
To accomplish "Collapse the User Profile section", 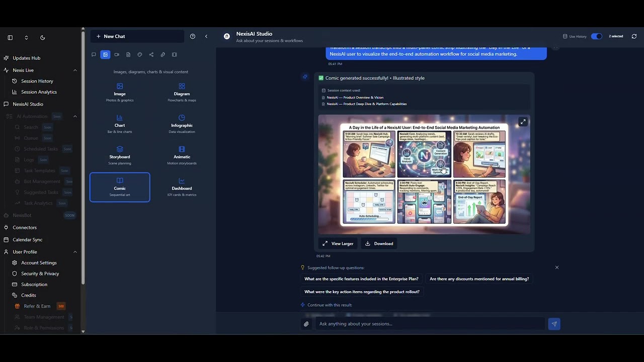I will 75,252.
